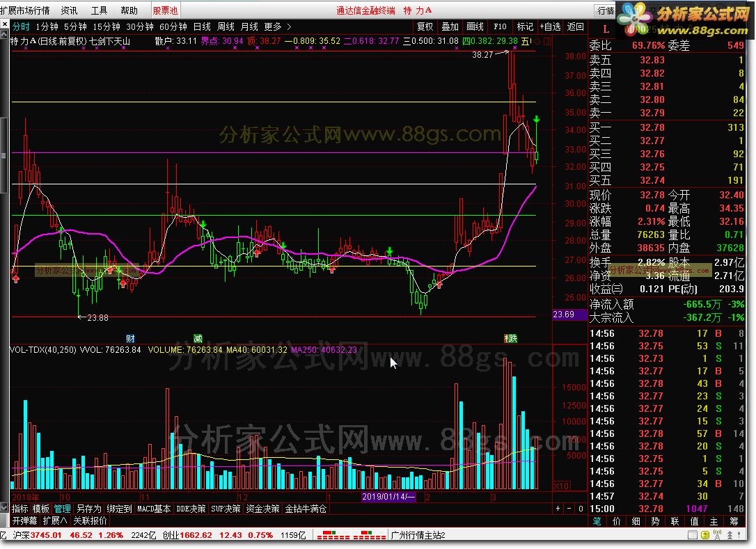Click the X10 volume scale label
The width and height of the screenshot is (756, 549).
tap(561, 486)
